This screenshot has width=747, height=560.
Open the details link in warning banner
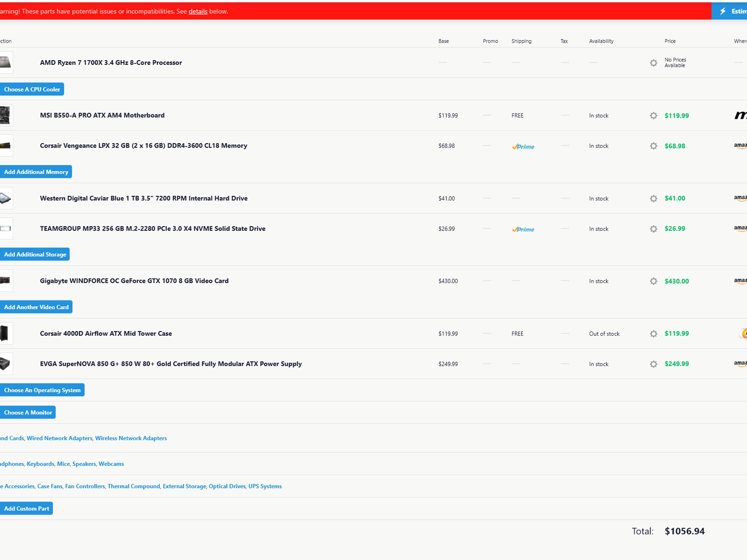pyautogui.click(x=198, y=11)
